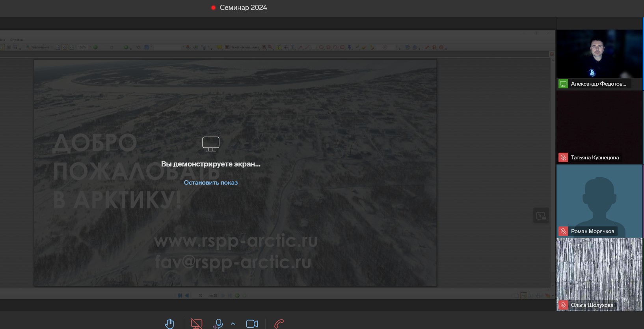Image resolution: width=644 pixels, height=329 pixels.
Task: Click Александр Федотов's green screen-share icon
Action: click(x=563, y=84)
